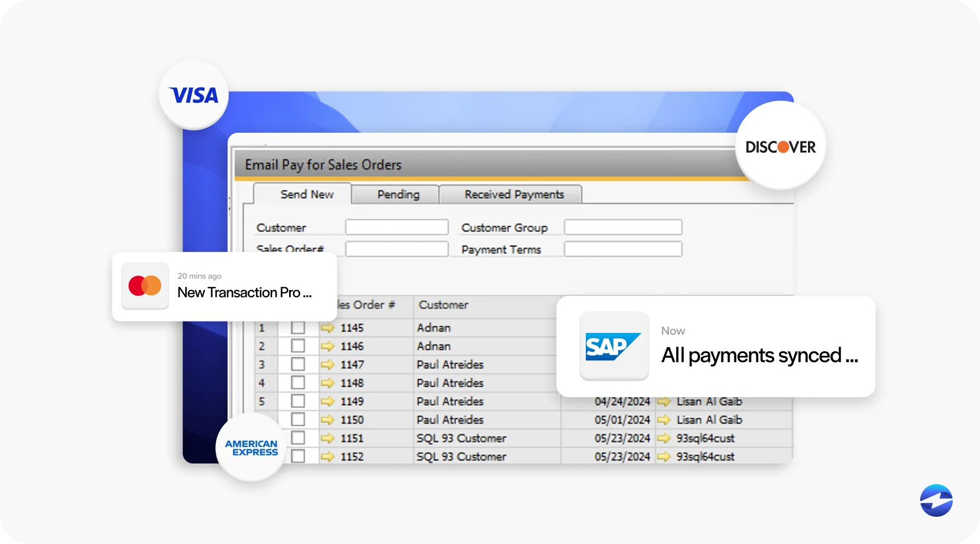Screen dimensions: 980x544
Task: Click the Customer input field
Action: (397, 227)
